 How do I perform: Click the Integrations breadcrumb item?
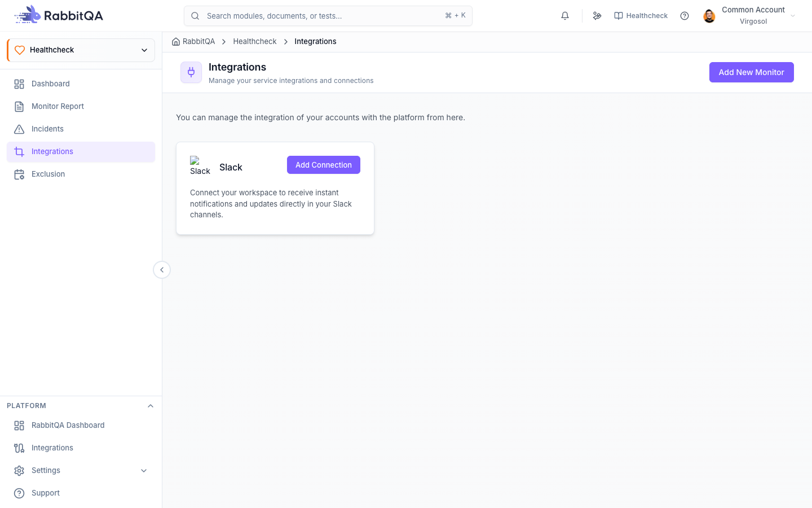[x=315, y=41]
